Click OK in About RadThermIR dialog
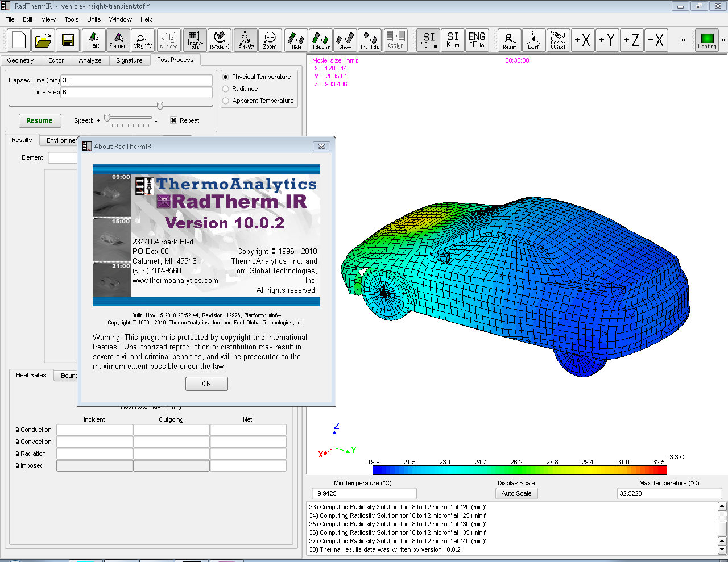The width and height of the screenshot is (728, 562). tap(206, 384)
